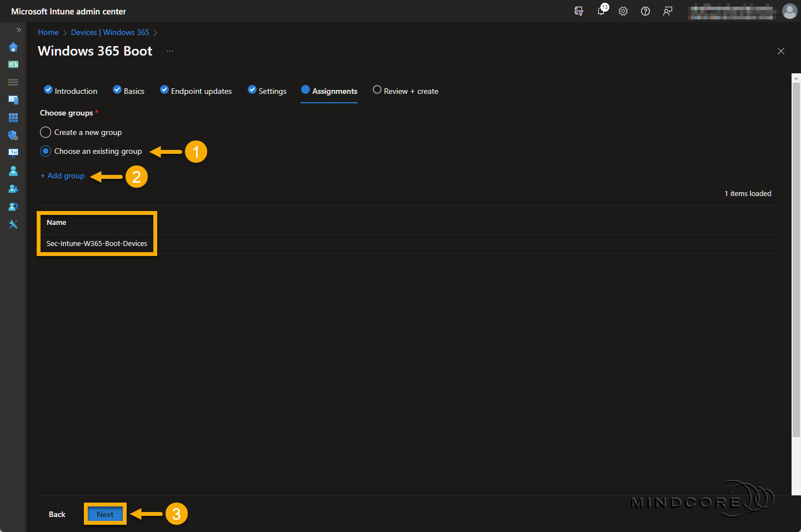Viewport: 801px width, 532px height.
Task: Open Troubleshooting wrench icon in the sidebar
Action: (x=13, y=224)
